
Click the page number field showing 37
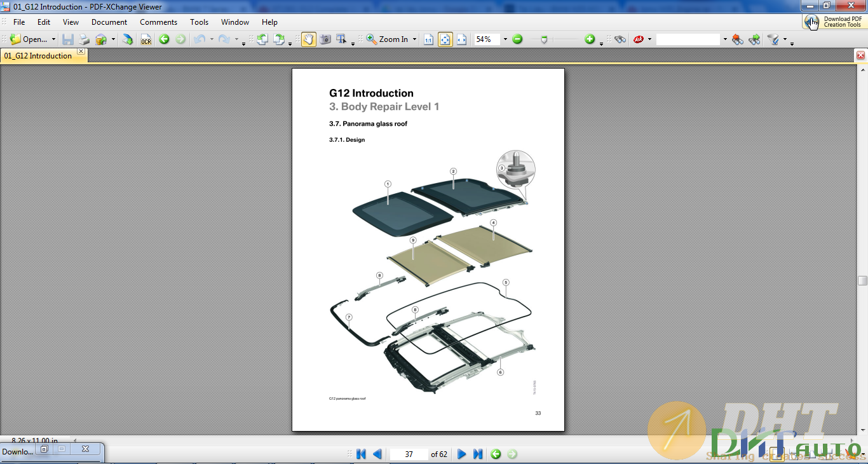click(x=409, y=454)
